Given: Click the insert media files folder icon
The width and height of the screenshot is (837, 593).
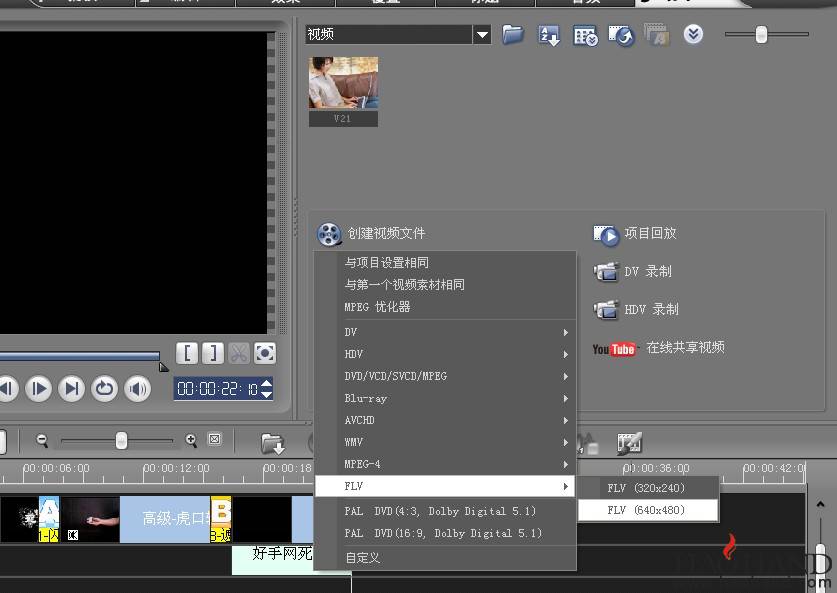Looking at the screenshot, I should (273, 444).
